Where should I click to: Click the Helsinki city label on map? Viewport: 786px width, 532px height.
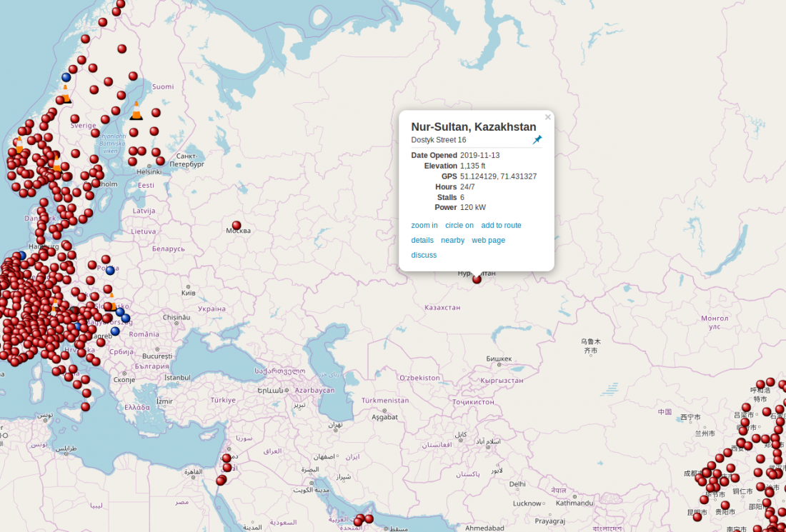coord(149,172)
